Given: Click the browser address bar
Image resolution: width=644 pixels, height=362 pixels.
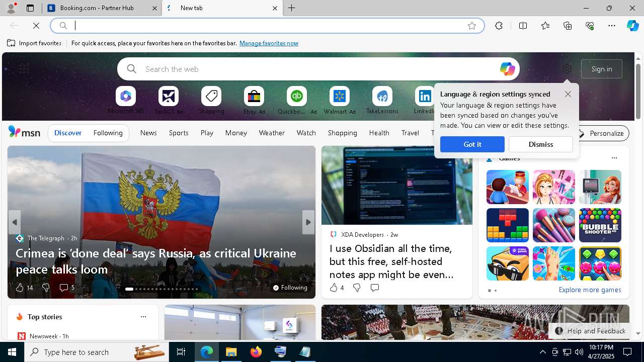Looking at the screenshot, I should (267, 26).
